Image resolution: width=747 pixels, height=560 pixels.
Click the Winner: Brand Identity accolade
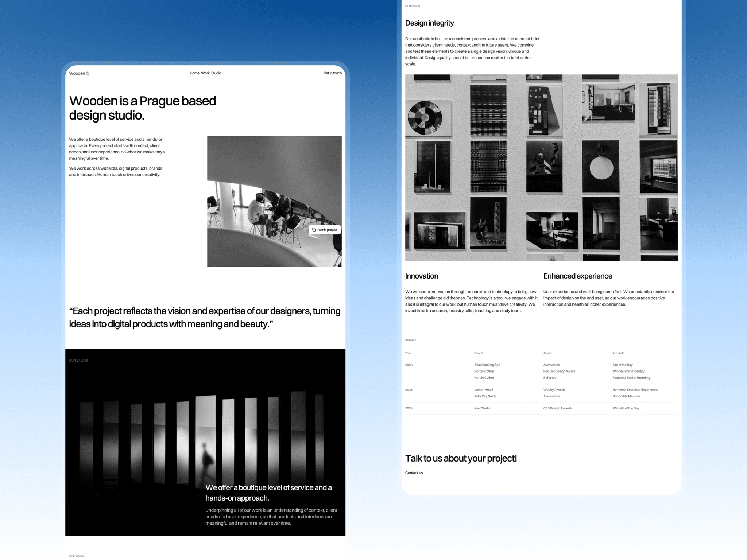pyautogui.click(x=628, y=372)
